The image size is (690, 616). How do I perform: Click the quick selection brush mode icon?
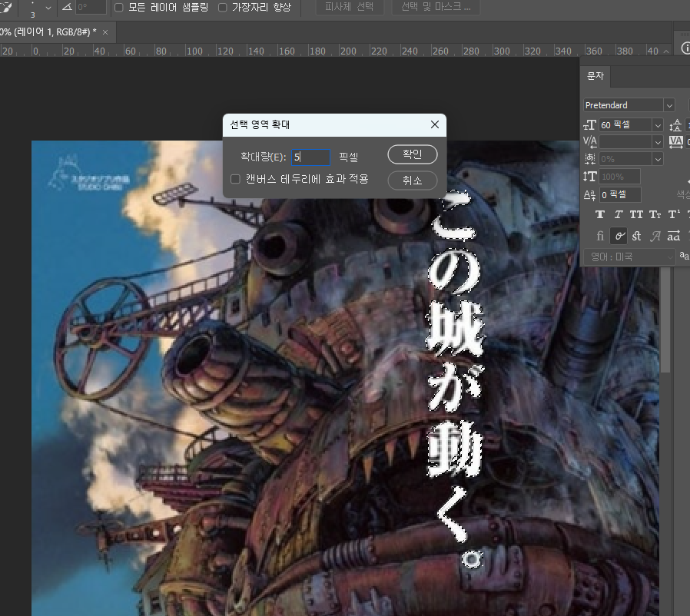(x=6, y=8)
